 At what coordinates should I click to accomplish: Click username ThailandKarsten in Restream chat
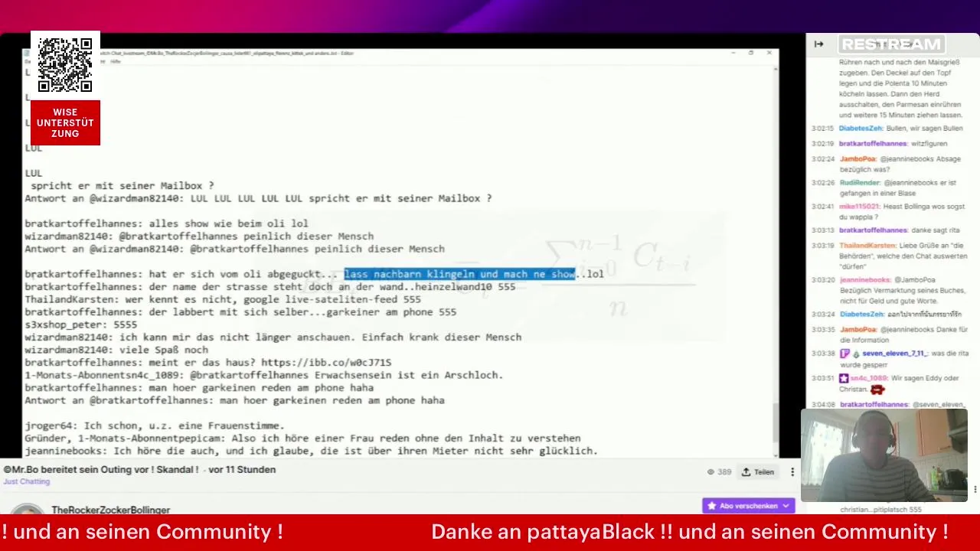tap(867, 246)
